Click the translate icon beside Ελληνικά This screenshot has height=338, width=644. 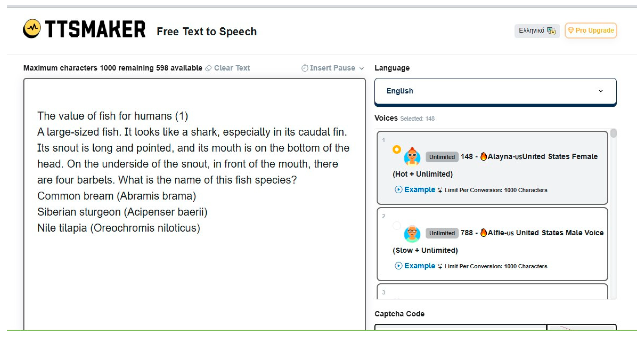click(551, 31)
